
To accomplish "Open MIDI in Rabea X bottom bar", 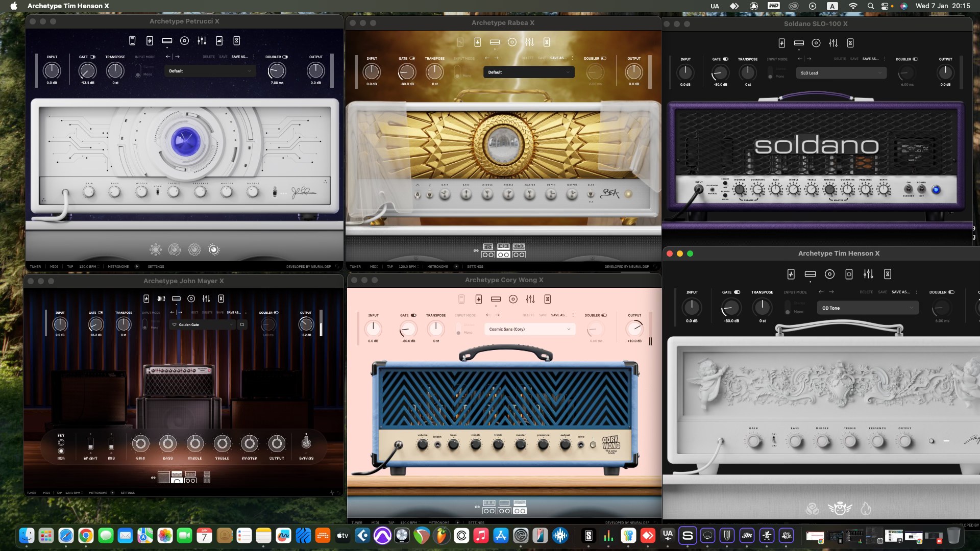I will click(x=374, y=266).
